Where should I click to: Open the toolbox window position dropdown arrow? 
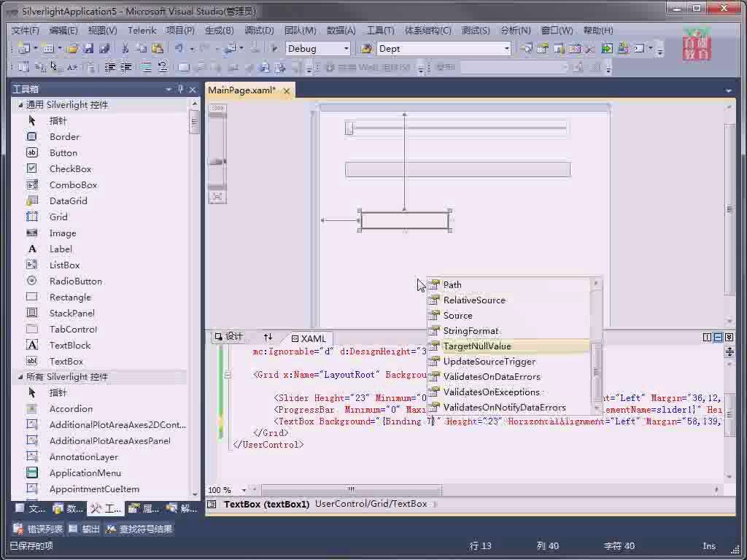pos(169,89)
